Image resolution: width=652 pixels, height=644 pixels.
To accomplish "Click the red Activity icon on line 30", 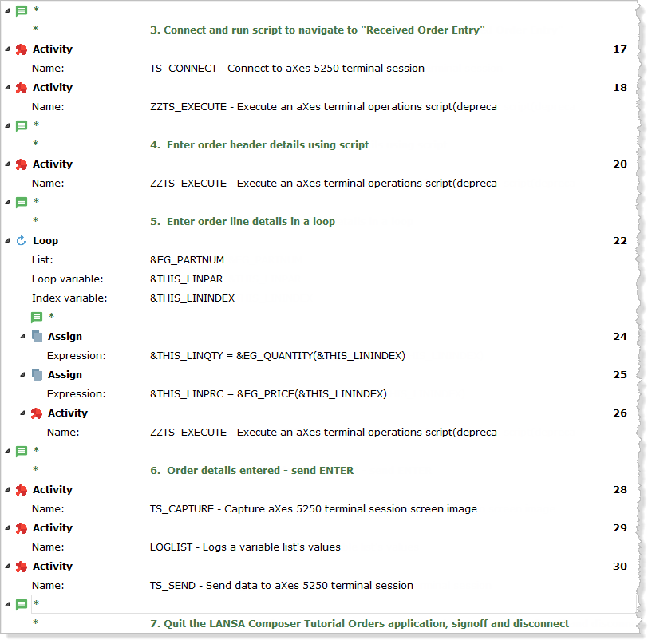I will point(22,567).
